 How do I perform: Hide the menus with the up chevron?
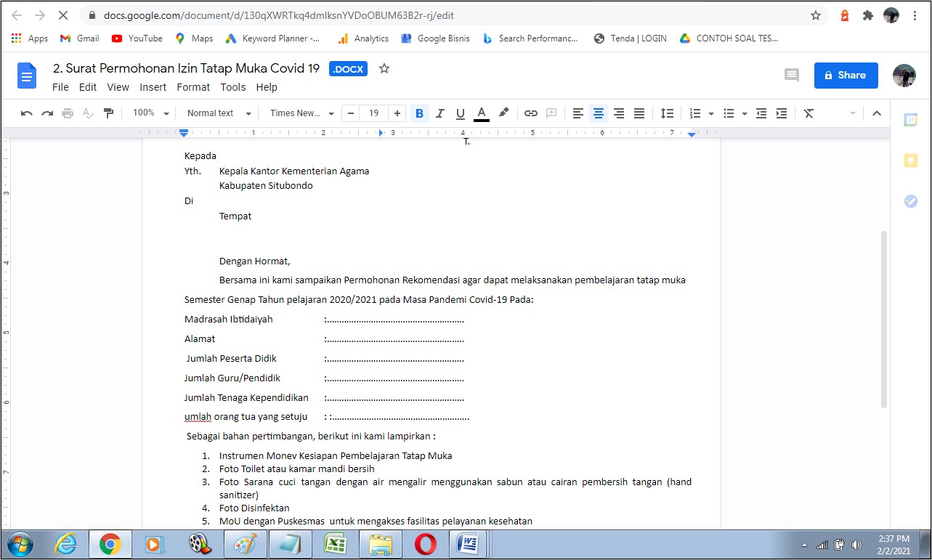(877, 113)
